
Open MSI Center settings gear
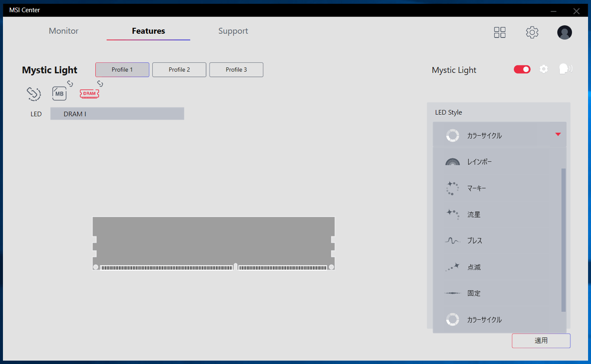532,32
